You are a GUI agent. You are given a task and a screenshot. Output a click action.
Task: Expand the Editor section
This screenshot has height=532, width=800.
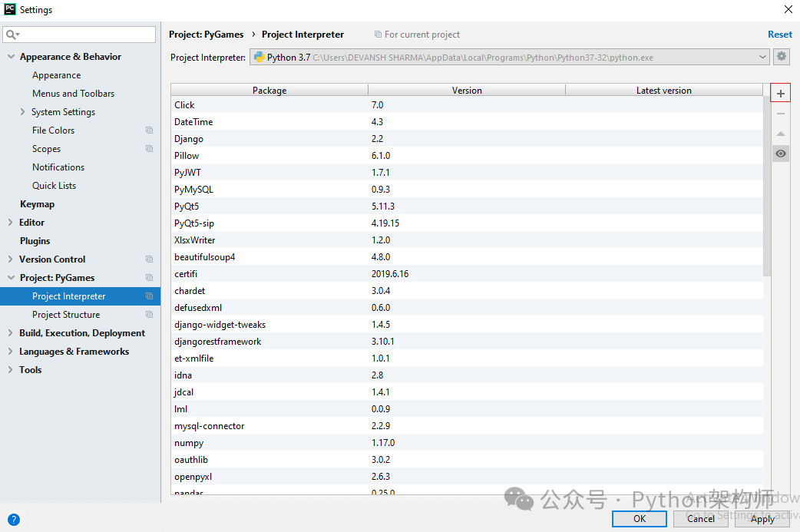[11, 223]
